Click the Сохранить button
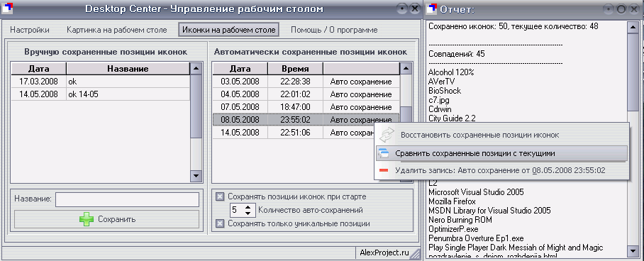This screenshot has height=261, width=644. [107, 219]
